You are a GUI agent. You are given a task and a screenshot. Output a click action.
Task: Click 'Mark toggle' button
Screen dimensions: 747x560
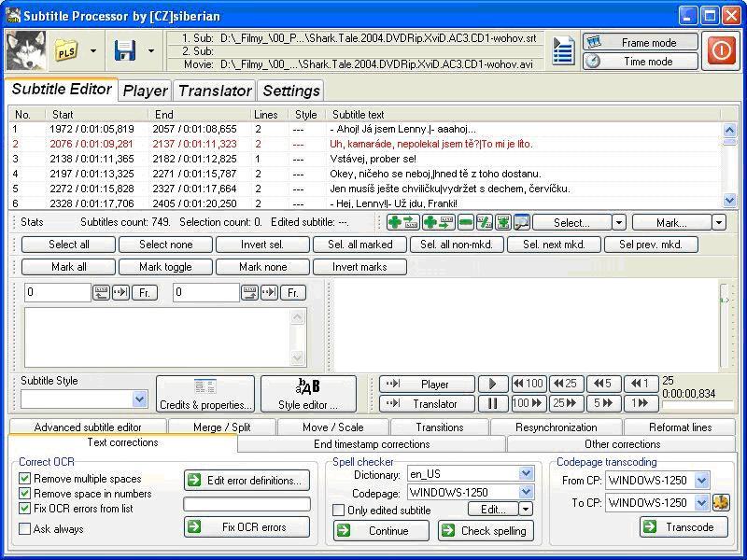pyautogui.click(x=165, y=267)
